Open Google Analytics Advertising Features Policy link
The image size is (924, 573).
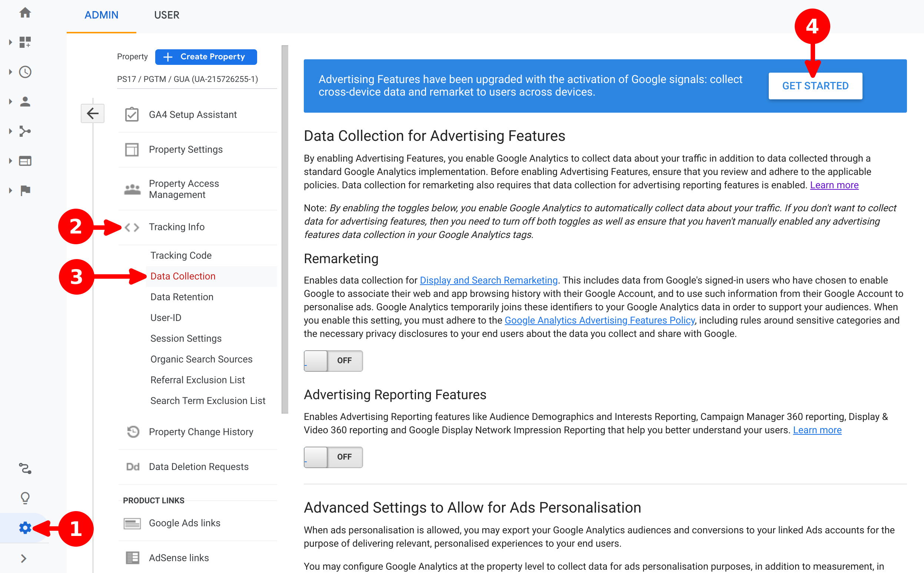(599, 320)
